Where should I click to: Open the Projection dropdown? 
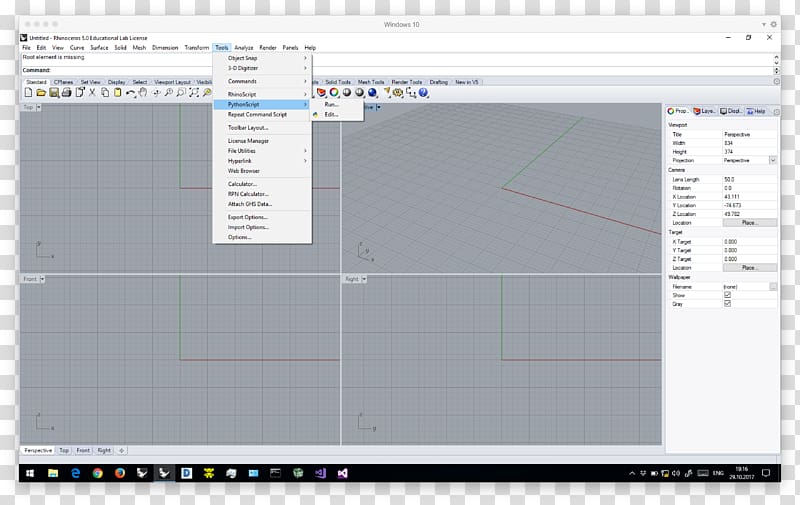pyautogui.click(x=772, y=160)
